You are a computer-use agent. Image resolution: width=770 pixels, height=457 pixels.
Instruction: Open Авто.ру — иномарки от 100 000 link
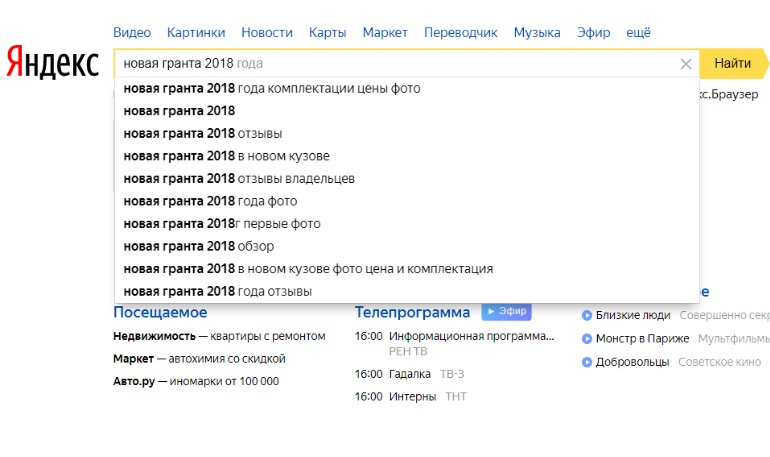tap(196, 381)
